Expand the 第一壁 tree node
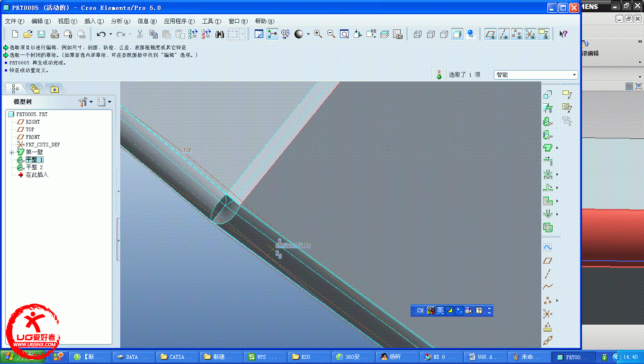Screen dimensions: 644x364 11,152
